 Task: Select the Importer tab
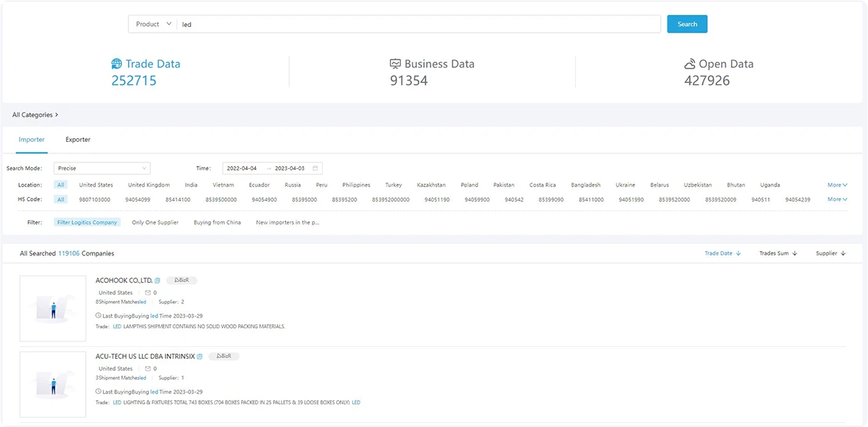[x=32, y=140]
